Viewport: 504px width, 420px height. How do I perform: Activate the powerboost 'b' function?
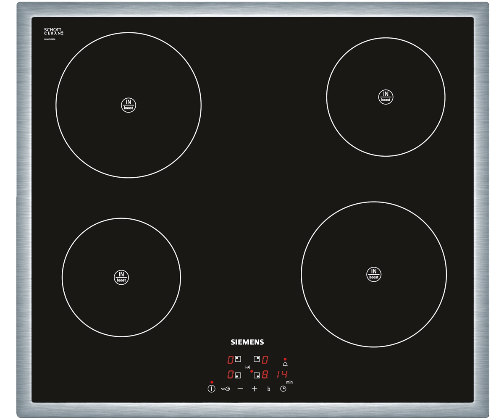coord(269,389)
